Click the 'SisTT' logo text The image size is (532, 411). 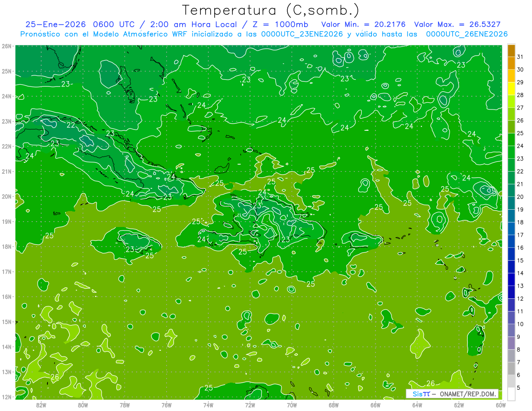(x=421, y=394)
